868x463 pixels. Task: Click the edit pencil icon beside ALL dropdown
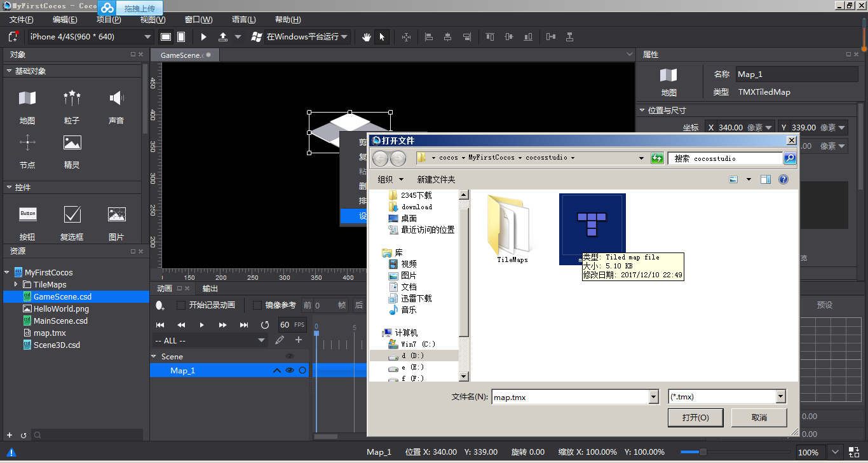coord(280,340)
